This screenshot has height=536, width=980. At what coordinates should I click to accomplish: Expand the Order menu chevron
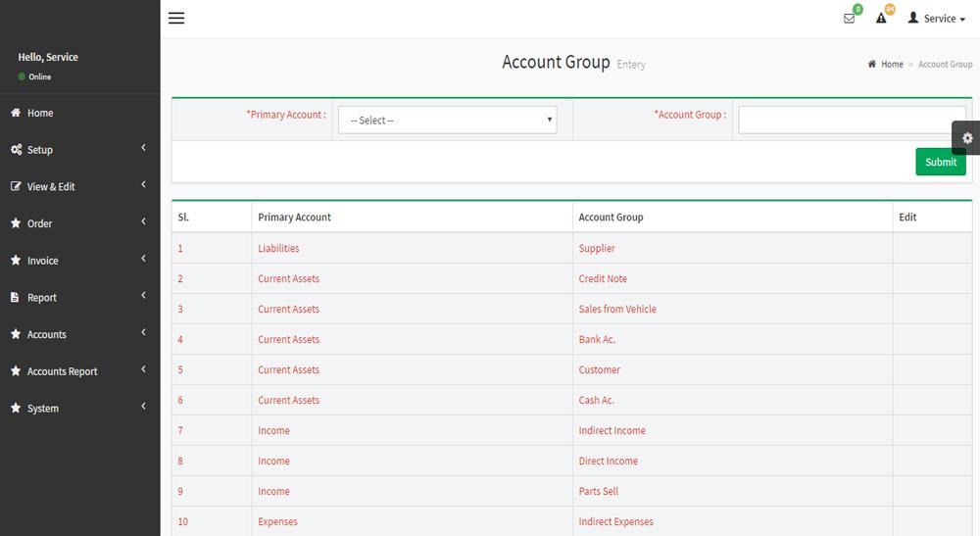pos(144,221)
